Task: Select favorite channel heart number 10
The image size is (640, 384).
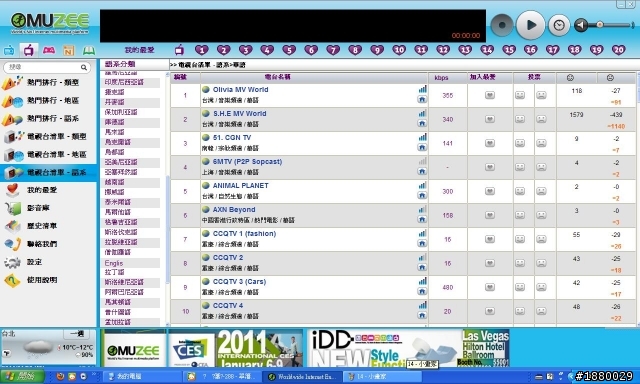Action: pyautogui.click(x=399, y=50)
